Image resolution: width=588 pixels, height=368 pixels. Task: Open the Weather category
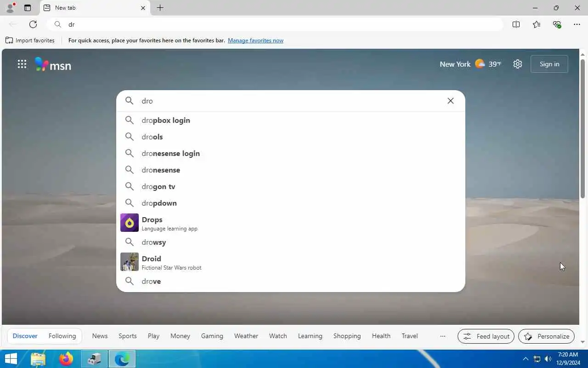pos(246,336)
